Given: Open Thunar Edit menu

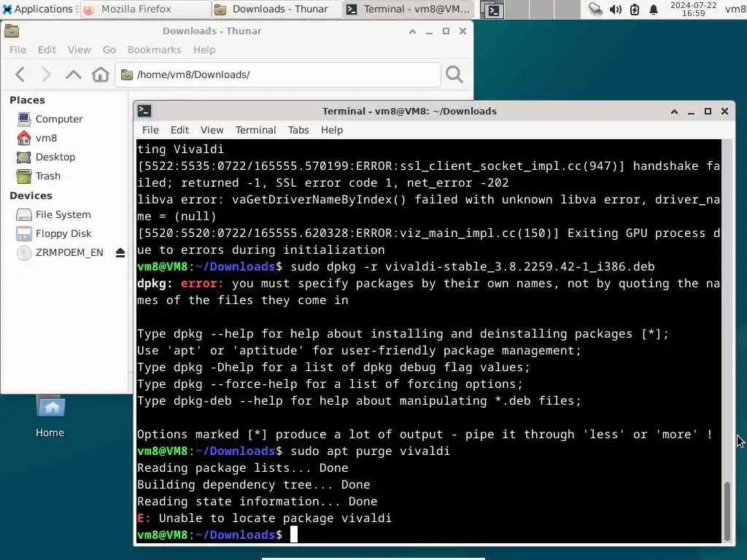Looking at the screenshot, I should point(47,50).
